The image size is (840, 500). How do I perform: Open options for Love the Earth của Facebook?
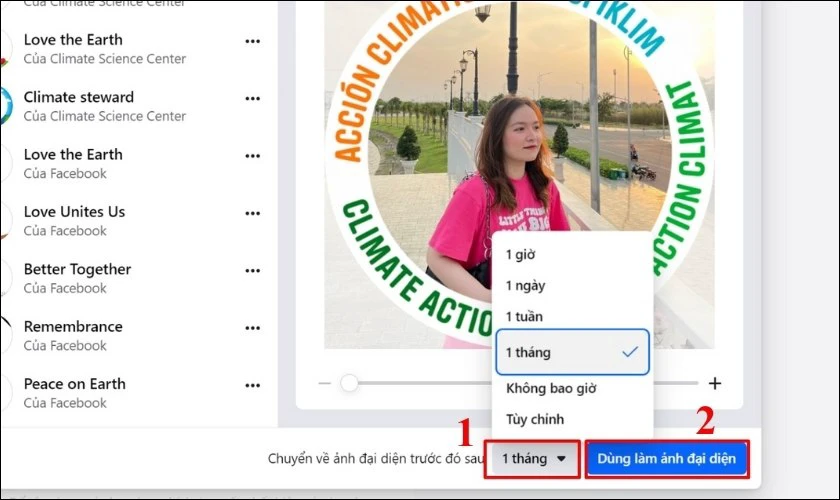(x=252, y=156)
